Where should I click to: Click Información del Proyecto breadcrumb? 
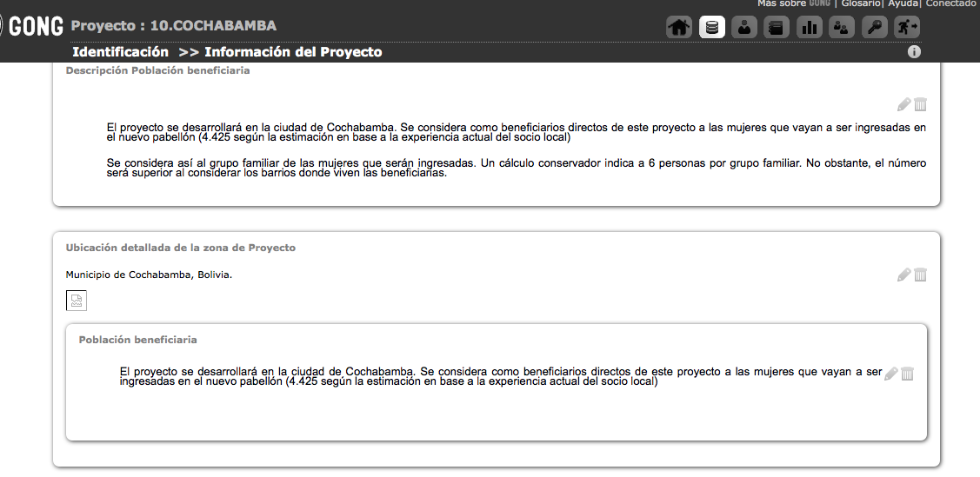pyautogui.click(x=293, y=52)
